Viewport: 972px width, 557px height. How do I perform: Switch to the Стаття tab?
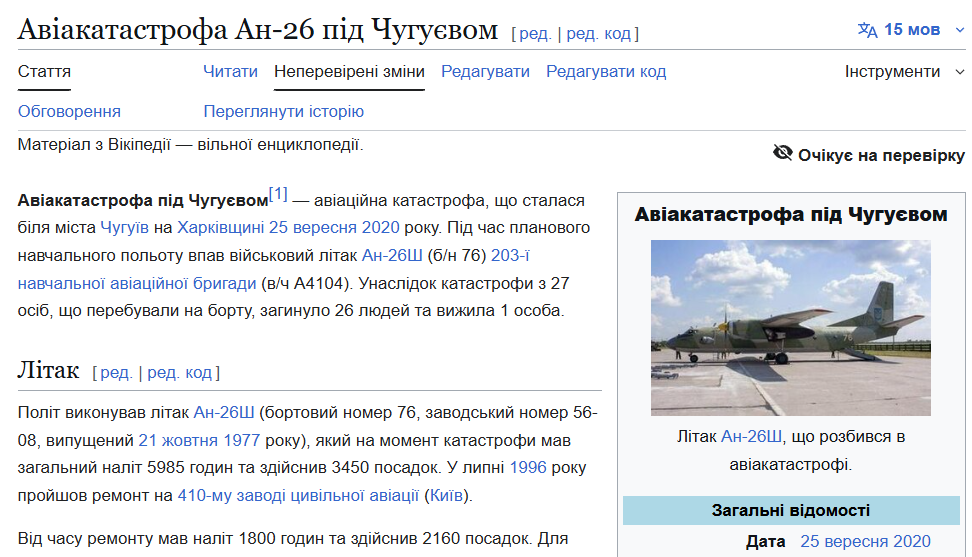(x=44, y=72)
